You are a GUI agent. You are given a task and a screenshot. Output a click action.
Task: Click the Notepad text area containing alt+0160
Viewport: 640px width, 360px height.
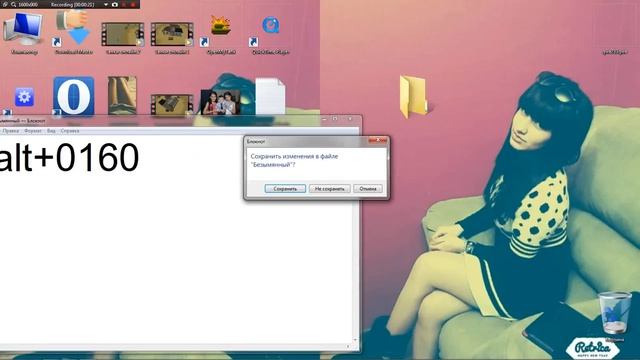176,239
